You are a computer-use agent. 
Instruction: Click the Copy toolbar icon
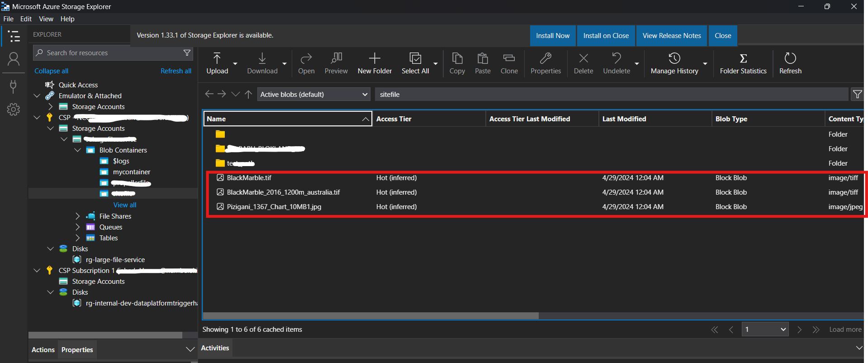coord(457,63)
